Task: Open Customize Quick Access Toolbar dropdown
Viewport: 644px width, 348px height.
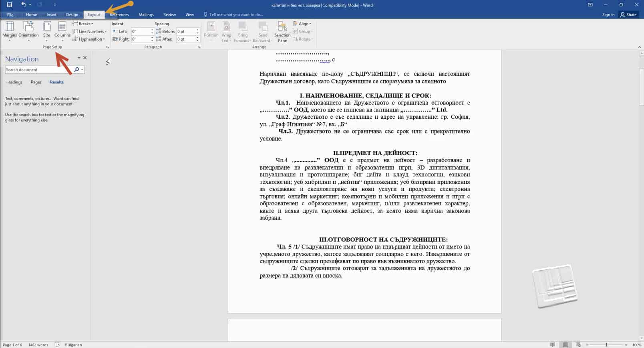Action: pos(55,5)
